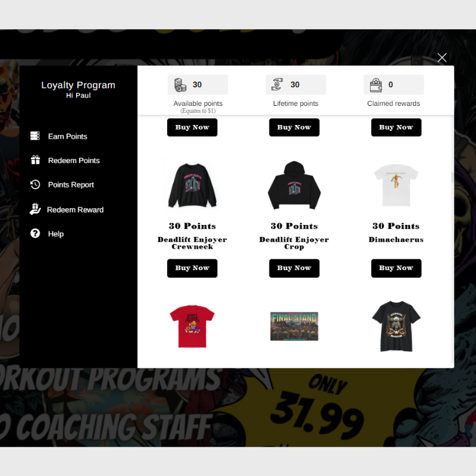Click the rewards list scrollbar handle
Image resolution: width=476 pixels, height=476 pixels.
point(452,177)
